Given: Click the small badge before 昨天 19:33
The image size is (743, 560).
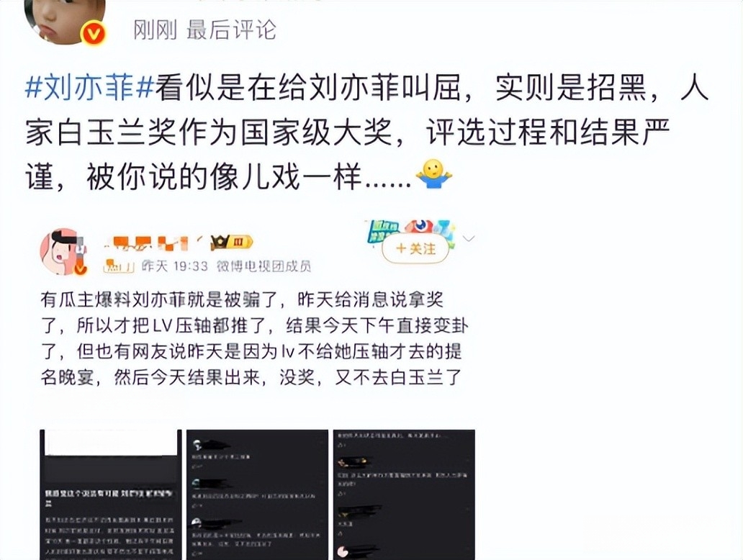Looking at the screenshot, I should (119, 266).
